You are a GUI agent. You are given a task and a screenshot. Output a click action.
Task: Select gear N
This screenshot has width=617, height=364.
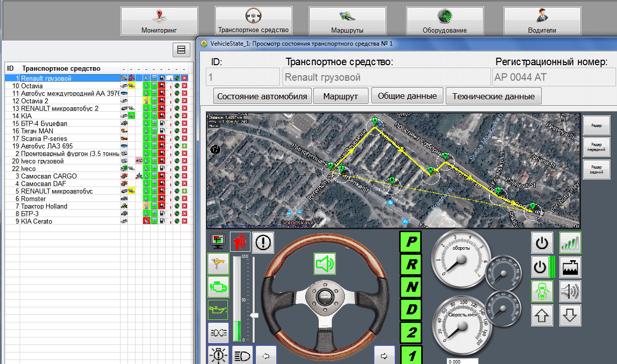click(411, 287)
